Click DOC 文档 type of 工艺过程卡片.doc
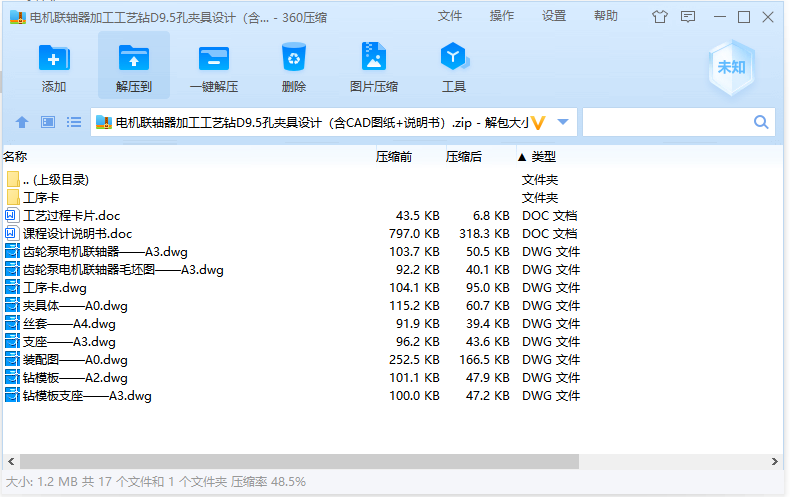Image resolution: width=790 pixels, height=497 pixels. (550, 216)
